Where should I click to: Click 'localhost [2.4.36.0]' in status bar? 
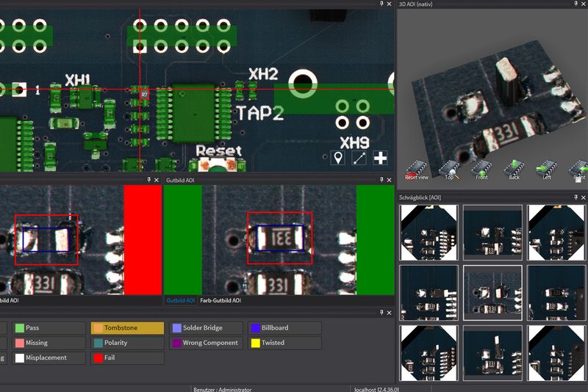click(376, 389)
